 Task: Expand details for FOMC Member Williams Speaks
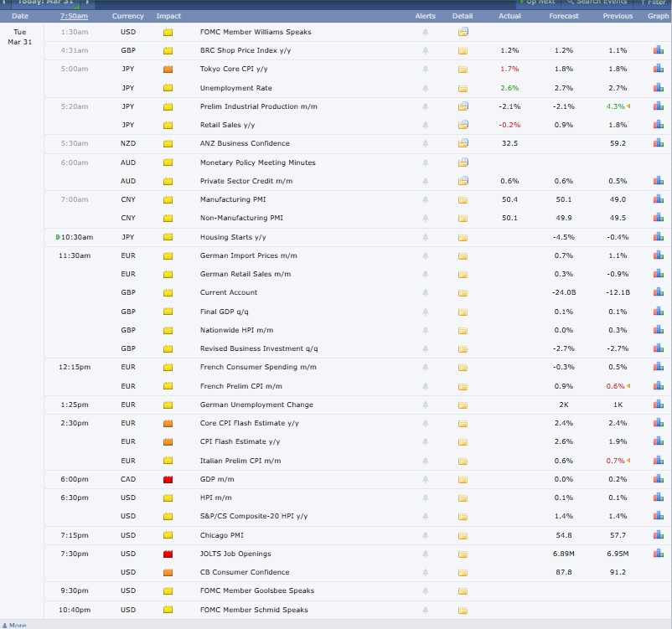click(x=463, y=32)
